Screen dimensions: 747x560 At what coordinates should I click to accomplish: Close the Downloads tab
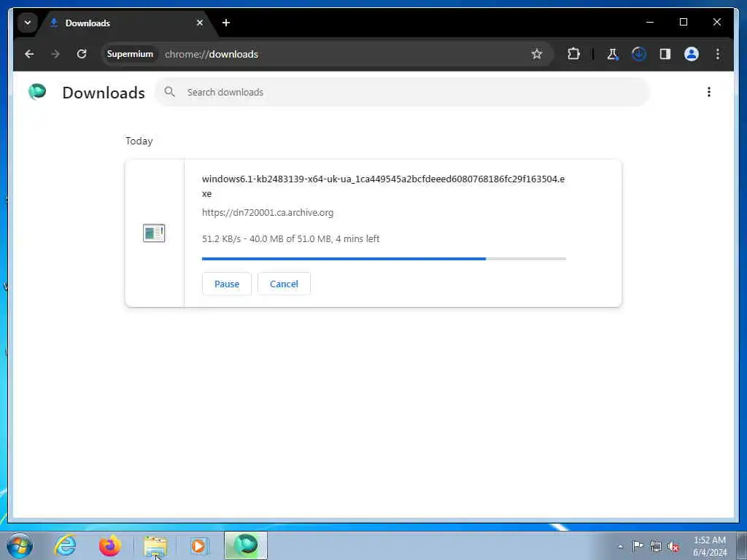point(200,23)
